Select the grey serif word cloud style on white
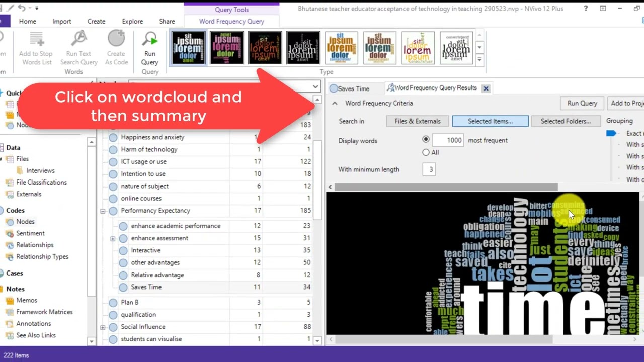This screenshot has height=362, width=644. coord(456,48)
